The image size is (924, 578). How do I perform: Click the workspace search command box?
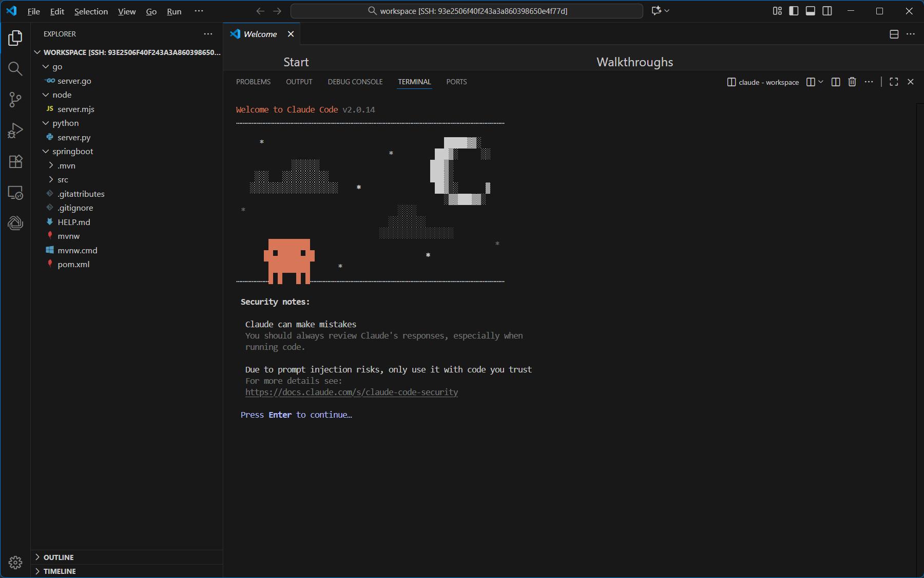click(x=467, y=11)
